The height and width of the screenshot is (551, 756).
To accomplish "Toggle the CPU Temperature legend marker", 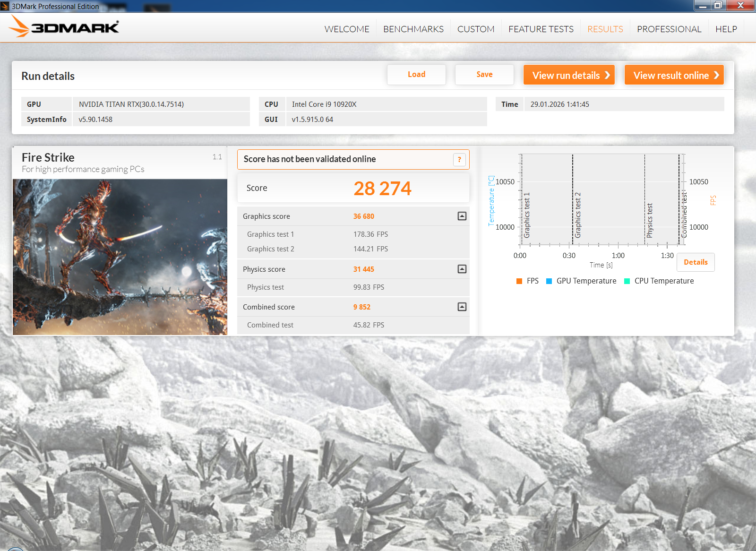I will pyautogui.click(x=627, y=281).
